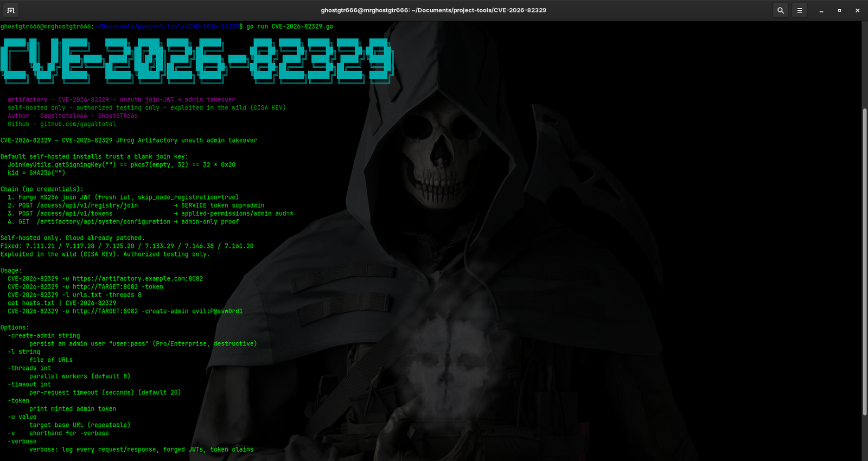Minimize the terminal window
868x461 pixels.
click(821, 10)
